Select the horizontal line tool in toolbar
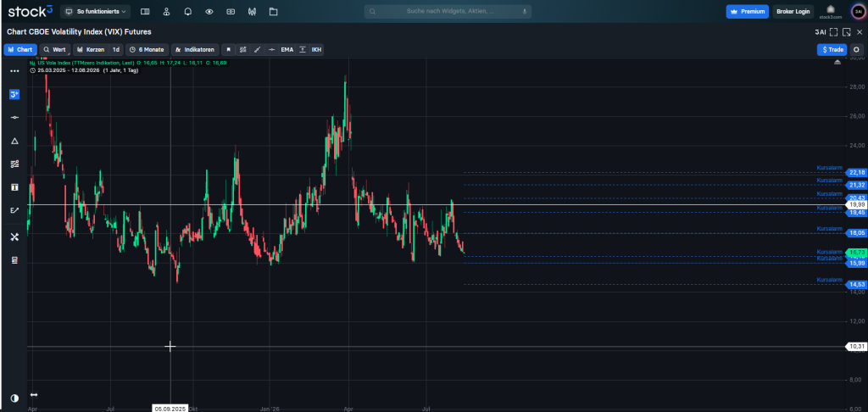Viewport: 868px width, 412px height. click(x=271, y=49)
